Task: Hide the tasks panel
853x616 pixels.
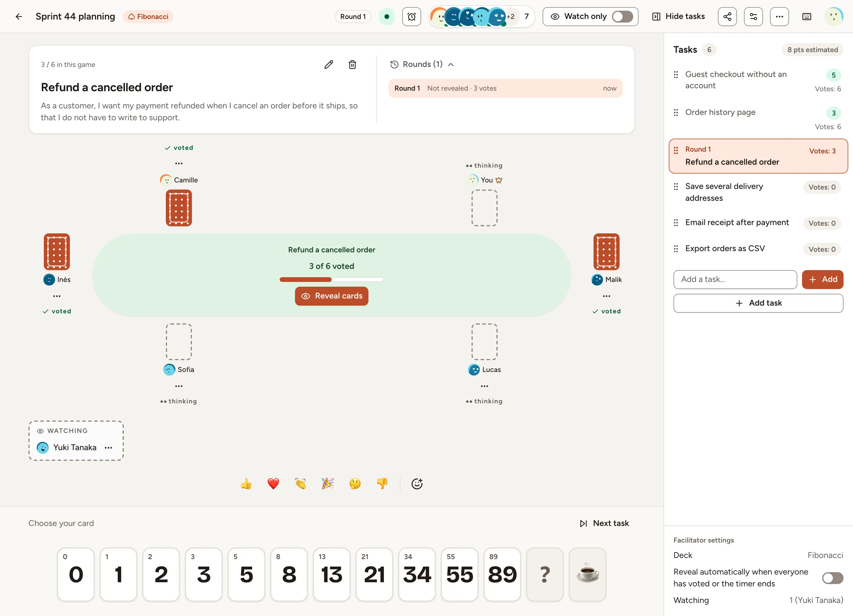Action: [678, 17]
